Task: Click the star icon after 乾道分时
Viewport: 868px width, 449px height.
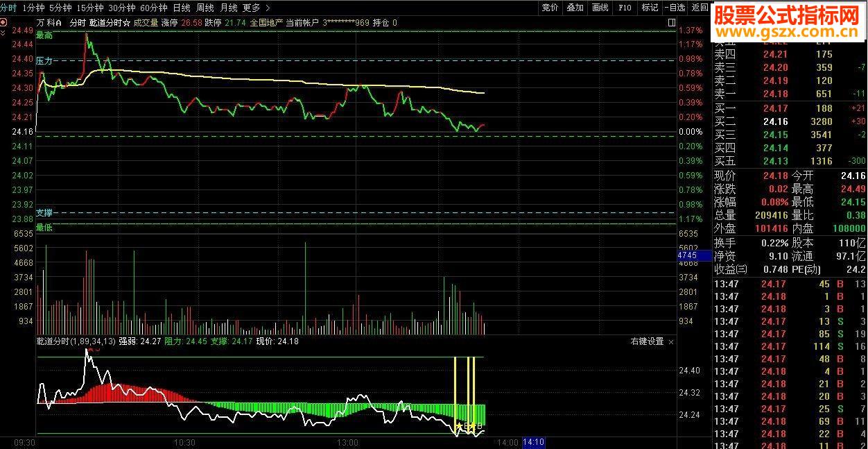Action: click(x=127, y=22)
